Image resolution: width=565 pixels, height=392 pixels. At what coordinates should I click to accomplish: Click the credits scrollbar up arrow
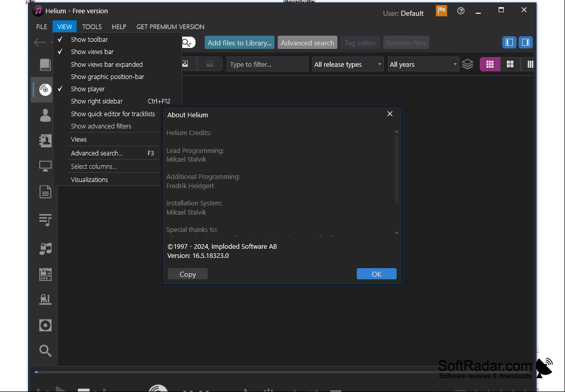[x=397, y=132]
